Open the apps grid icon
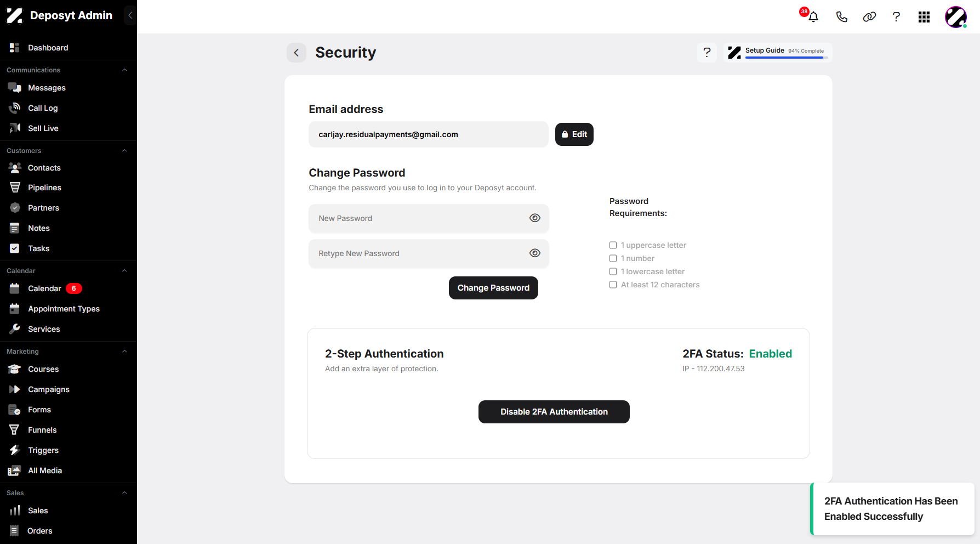The height and width of the screenshot is (544, 980). click(x=924, y=17)
